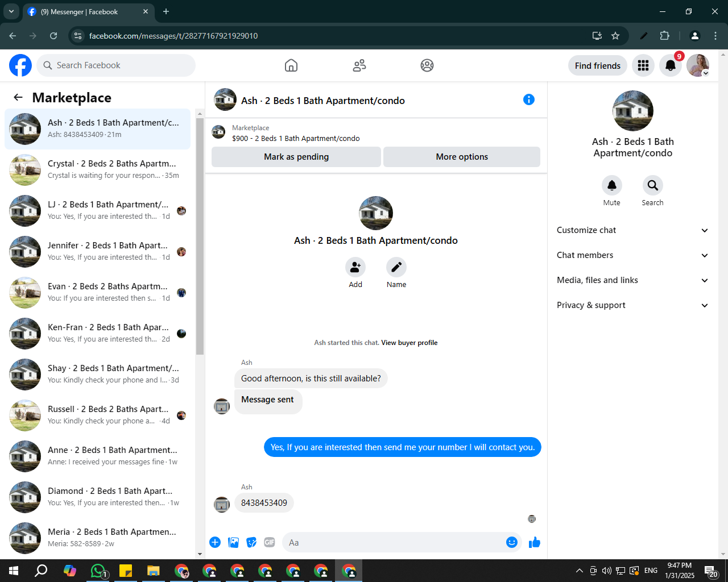728x582 pixels.
Task: Open Chrome extensions puzzle icon
Action: click(x=664, y=36)
